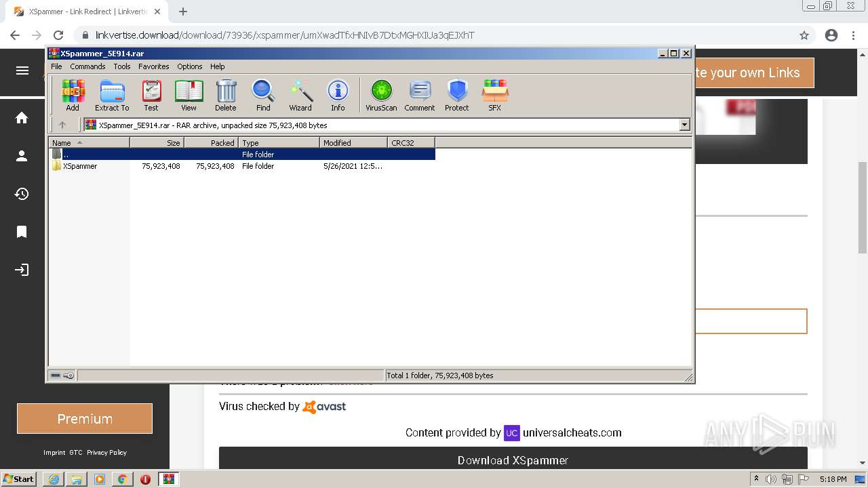Reload the browser page
868x488 pixels.
coord(58,35)
